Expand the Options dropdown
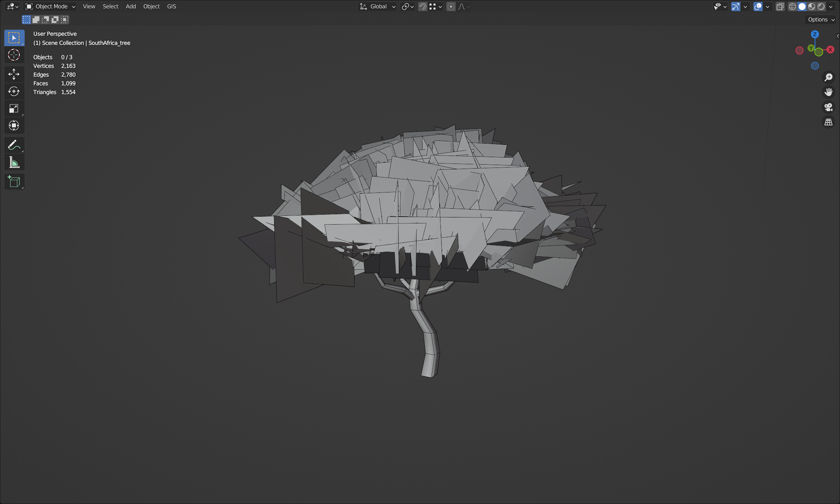 821,20
